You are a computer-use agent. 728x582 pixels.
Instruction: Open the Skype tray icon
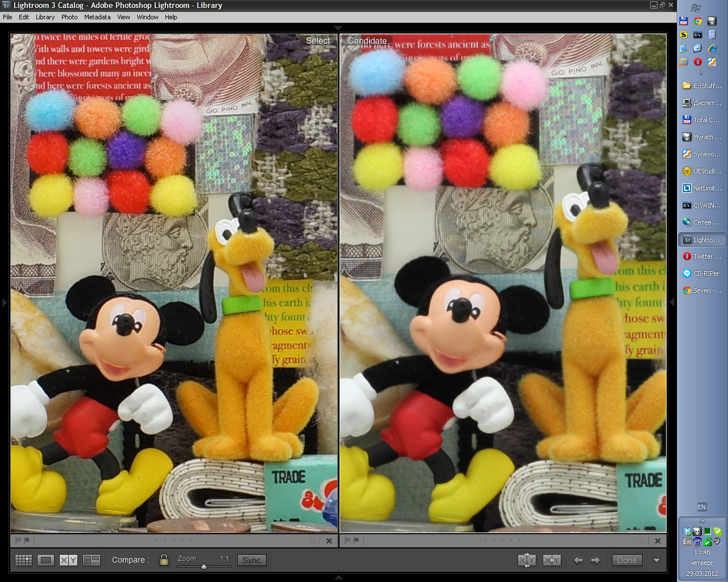pos(718,531)
